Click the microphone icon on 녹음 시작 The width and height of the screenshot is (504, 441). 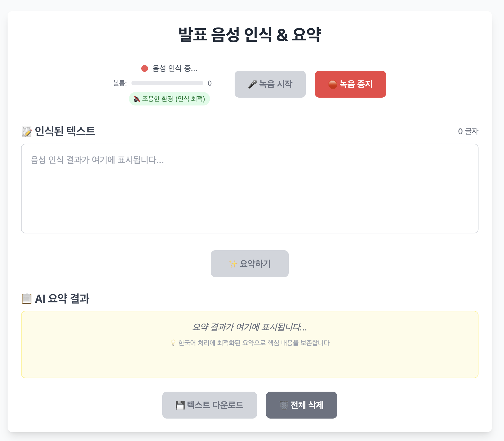[252, 84]
